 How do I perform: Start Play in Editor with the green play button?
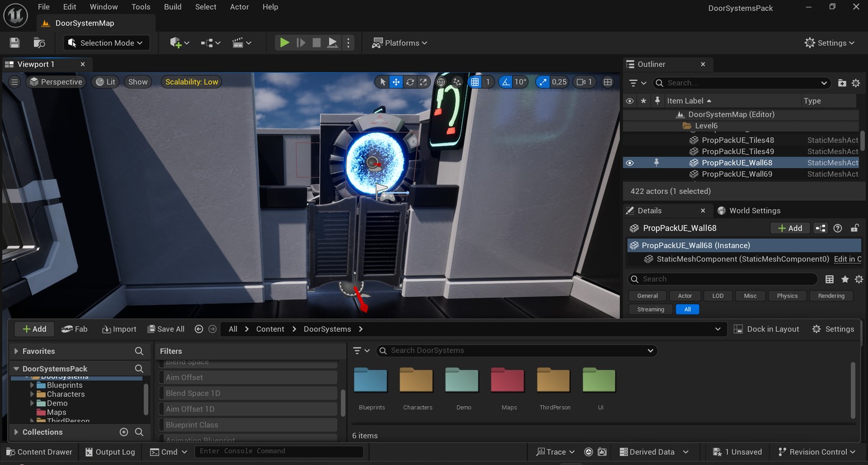click(x=284, y=43)
